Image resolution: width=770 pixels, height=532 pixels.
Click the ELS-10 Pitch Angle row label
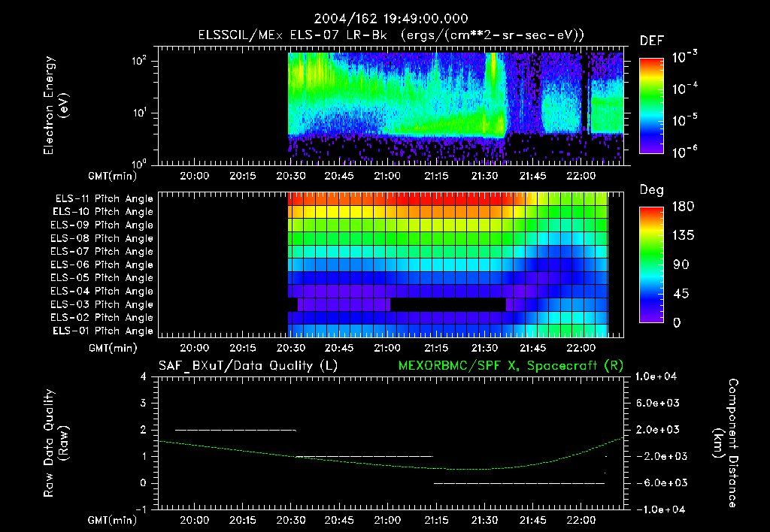(103, 212)
